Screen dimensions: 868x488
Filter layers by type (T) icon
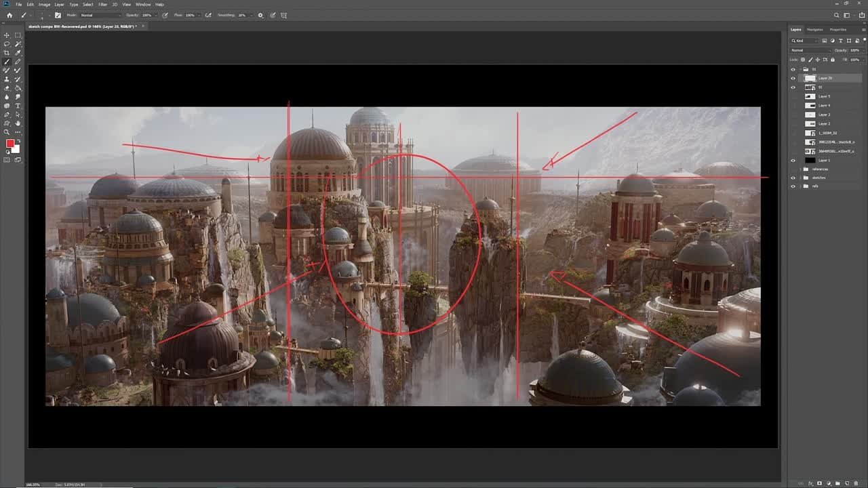pyautogui.click(x=841, y=41)
